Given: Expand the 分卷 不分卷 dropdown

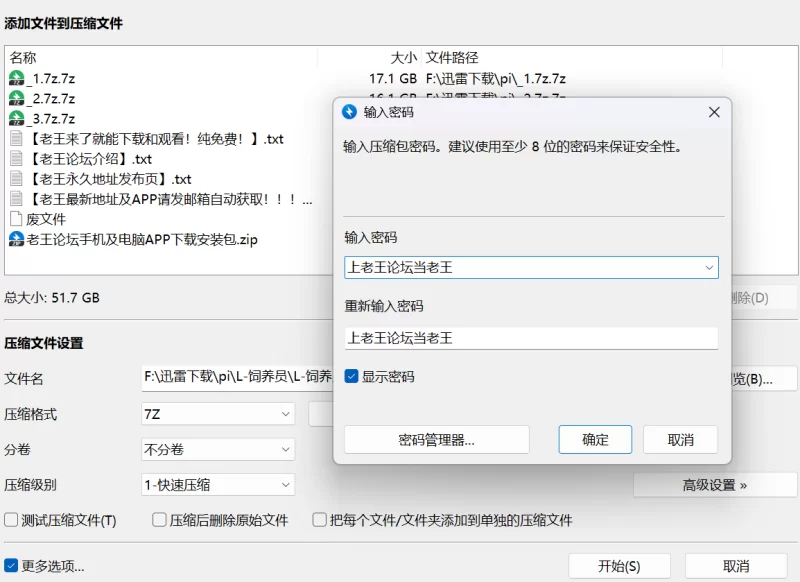Looking at the screenshot, I should pyautogui.click(x=285, y=450).
